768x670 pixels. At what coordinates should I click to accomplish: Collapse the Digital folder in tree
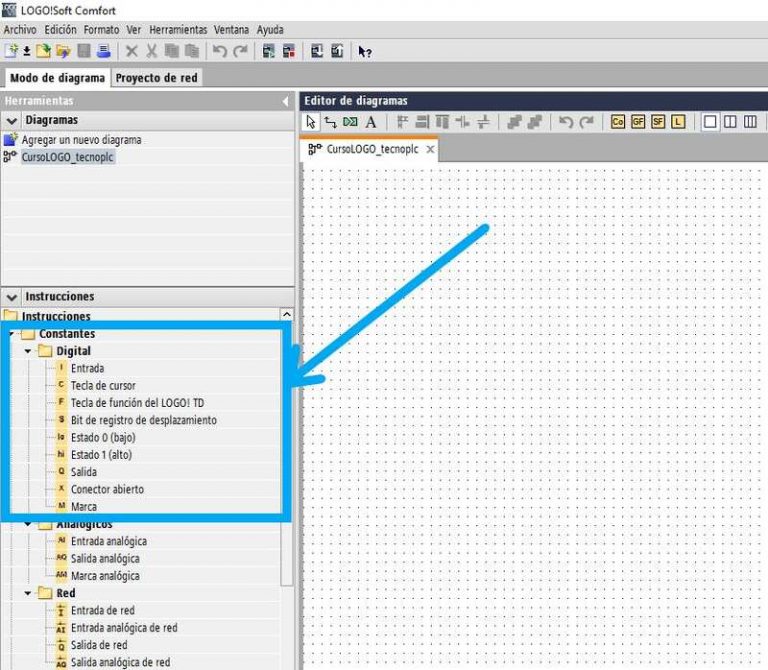[28, 351]
